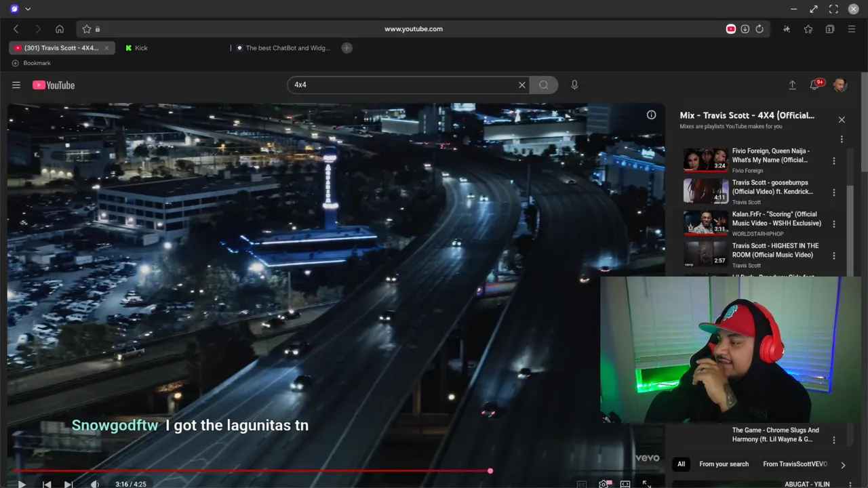Open browser AI sparkle icon
868x488 pixels.
click(787, 29)
